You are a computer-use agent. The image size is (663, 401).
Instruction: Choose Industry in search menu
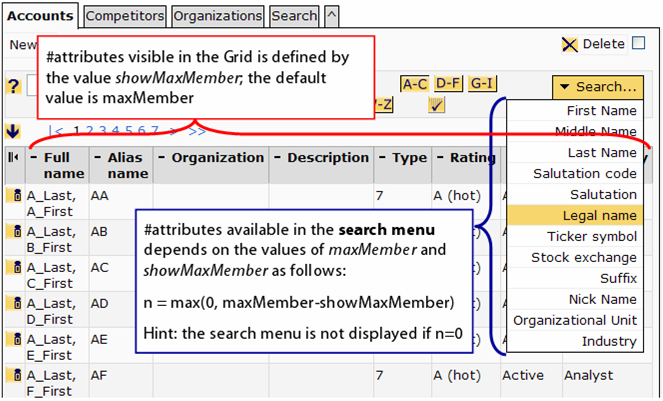point(575,341)
